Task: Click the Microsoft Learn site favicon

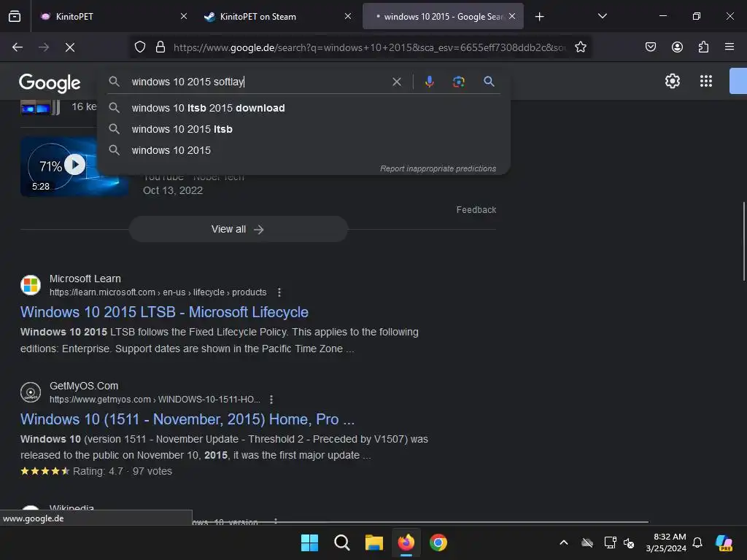Action: pos(31,285)
